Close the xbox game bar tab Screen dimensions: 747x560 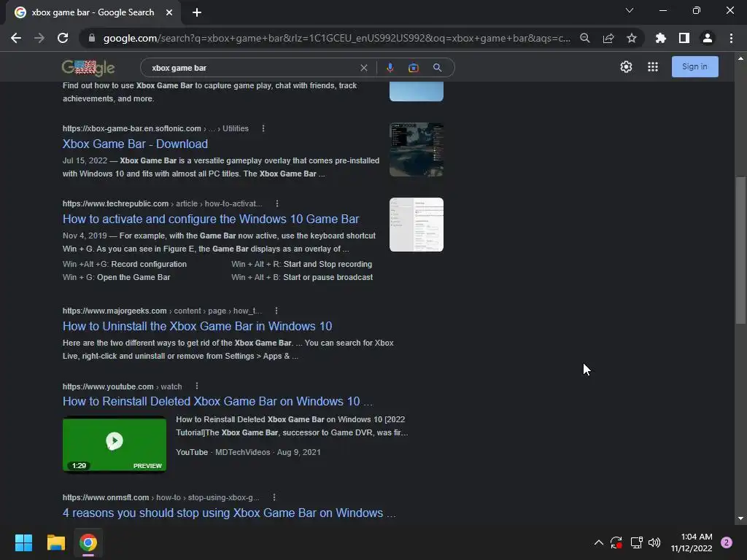click(x=169, y=12)
